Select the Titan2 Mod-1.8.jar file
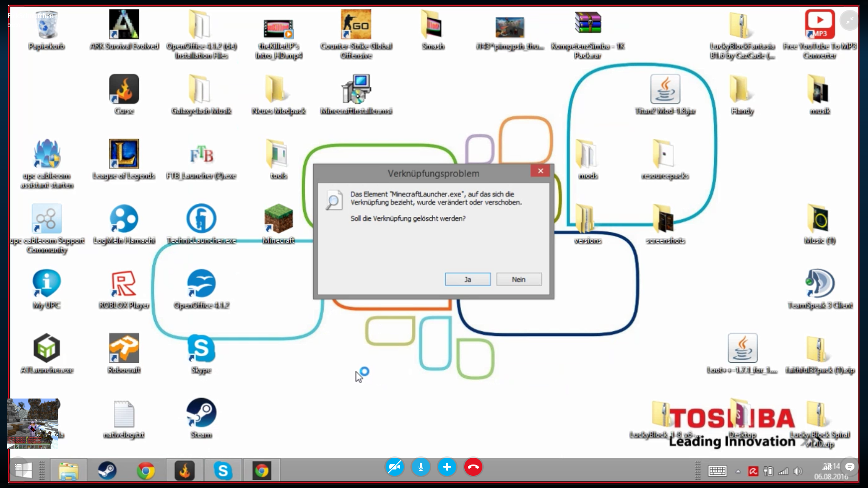Screen dimensions: 868x488 pos(665,95)
